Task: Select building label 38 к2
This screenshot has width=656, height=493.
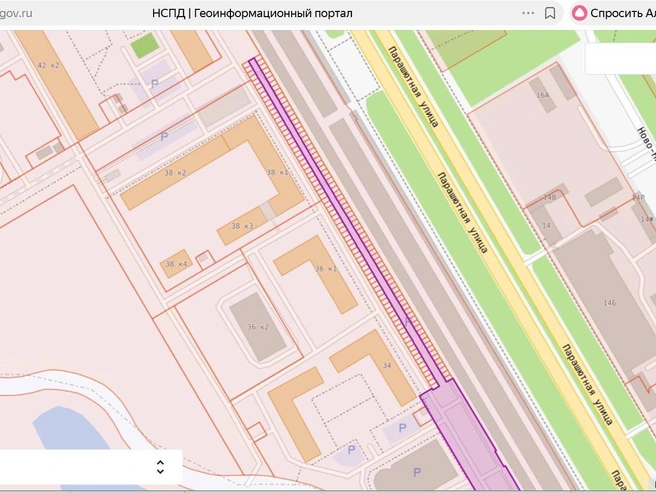Action: 175,172
